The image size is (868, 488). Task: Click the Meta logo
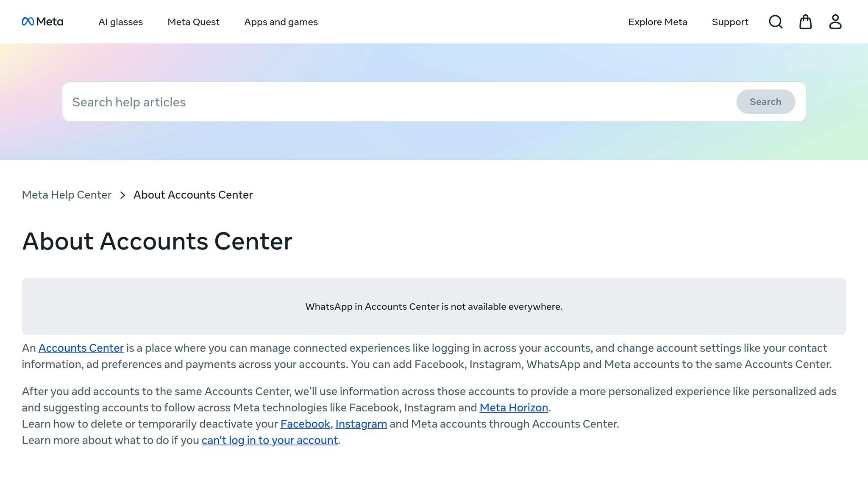[43, 22]
